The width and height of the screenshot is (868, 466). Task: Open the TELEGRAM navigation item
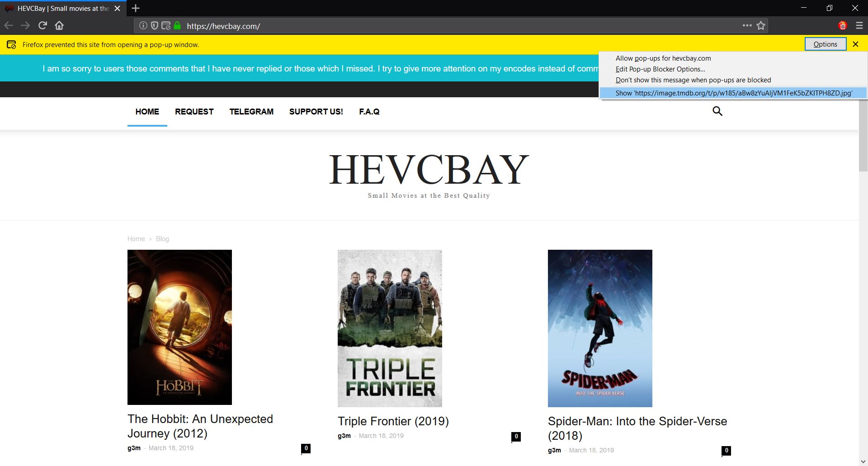click(251, 112)
